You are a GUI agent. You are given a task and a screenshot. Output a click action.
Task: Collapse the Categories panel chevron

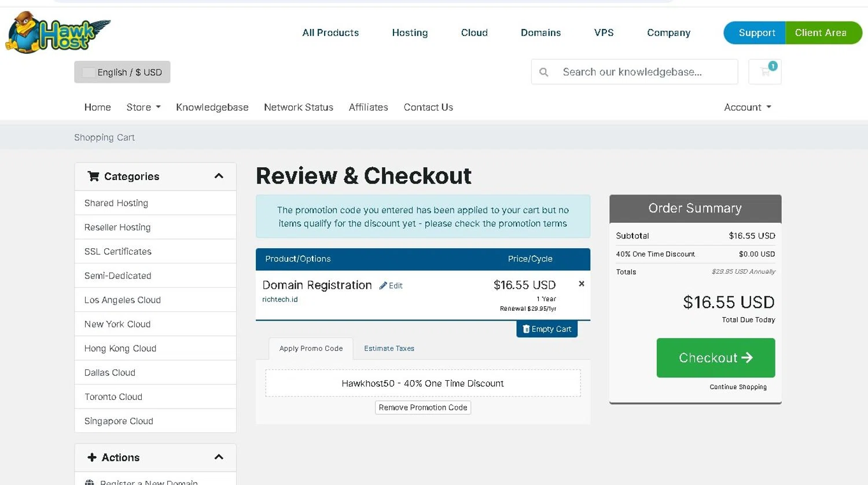219,176
